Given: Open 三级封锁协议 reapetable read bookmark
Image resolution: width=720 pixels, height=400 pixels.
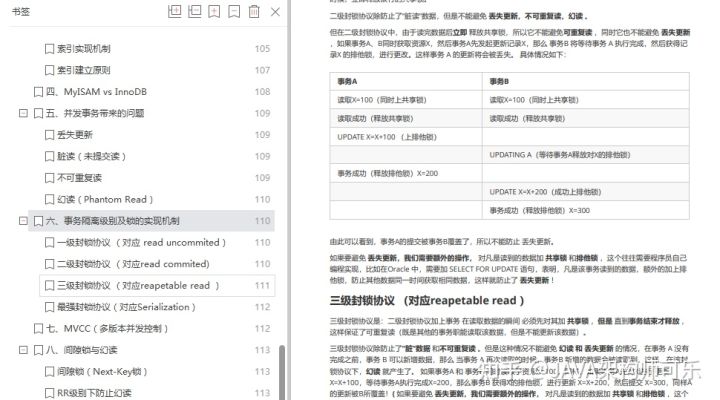Looking at the screenshot, I should 138,286.
